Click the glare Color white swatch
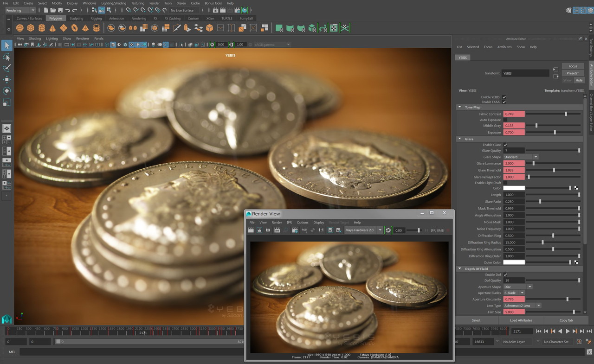This screenshot has width=594, height=364. 514,188
